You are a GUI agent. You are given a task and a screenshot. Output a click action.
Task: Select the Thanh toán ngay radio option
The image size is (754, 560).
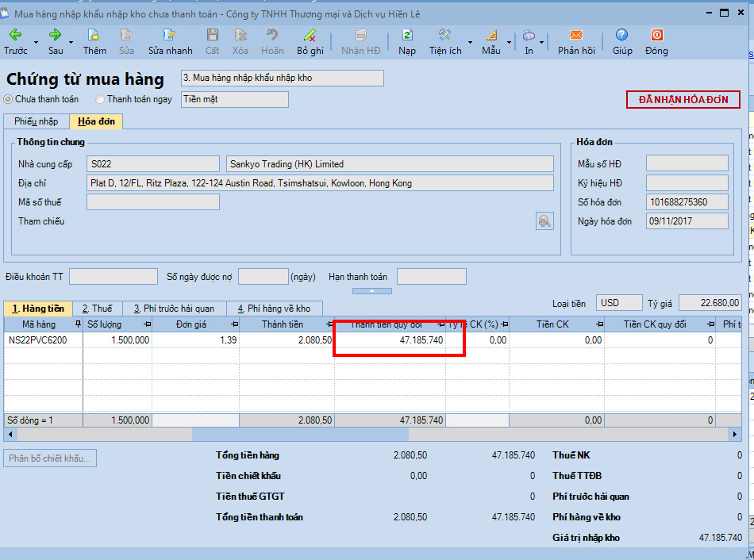coord(100,99)
